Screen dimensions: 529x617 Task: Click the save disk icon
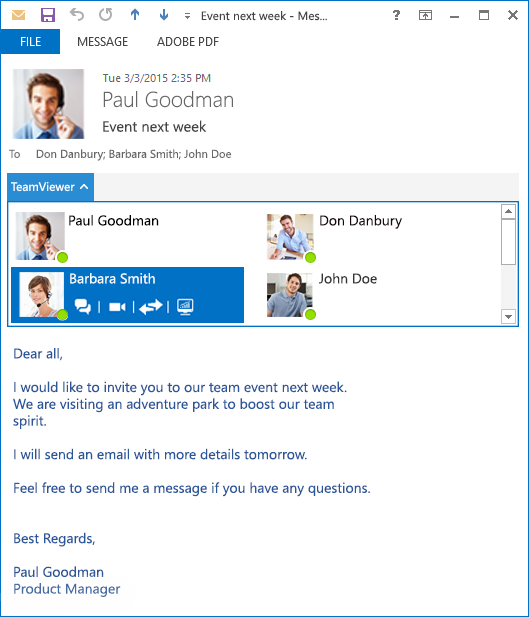(48, 15)
